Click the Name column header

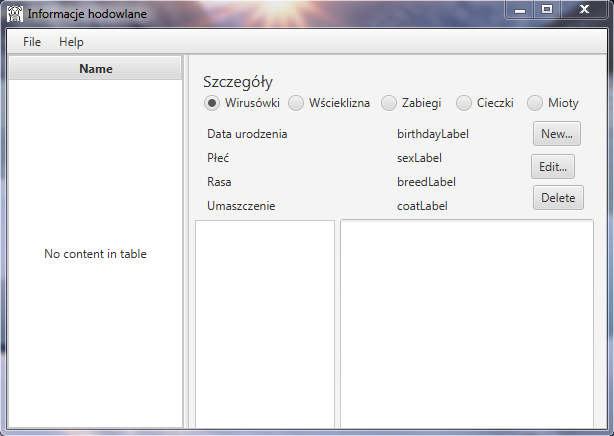95,69
